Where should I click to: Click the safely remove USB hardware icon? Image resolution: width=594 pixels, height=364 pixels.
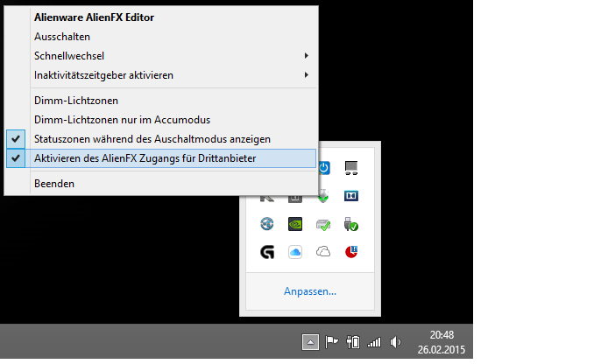[351, 224]
